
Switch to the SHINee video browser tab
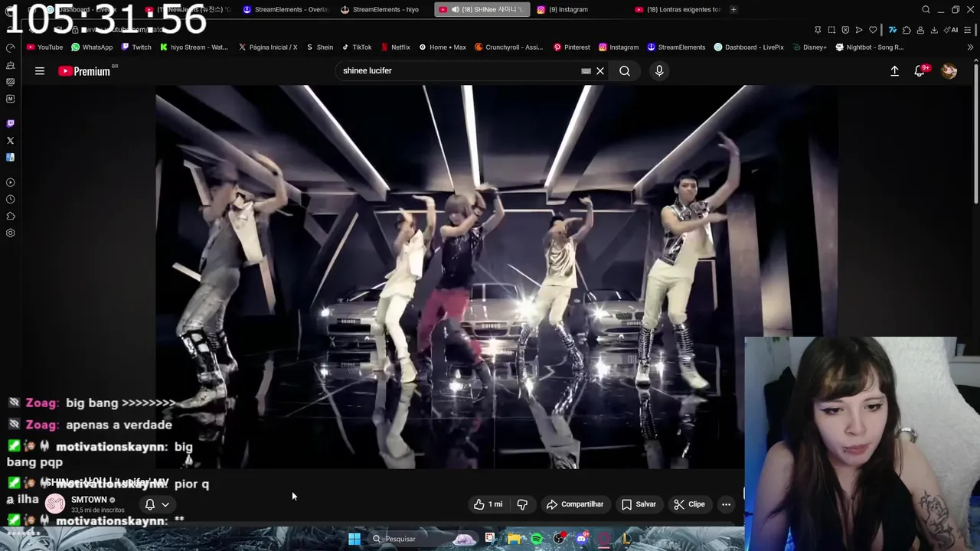(481, 9)
